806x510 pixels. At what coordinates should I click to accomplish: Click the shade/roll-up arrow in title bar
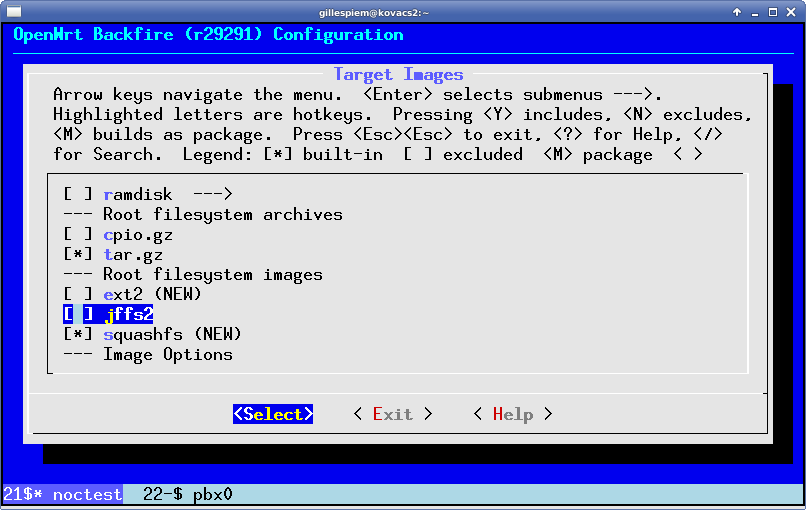tap(737, 12)
